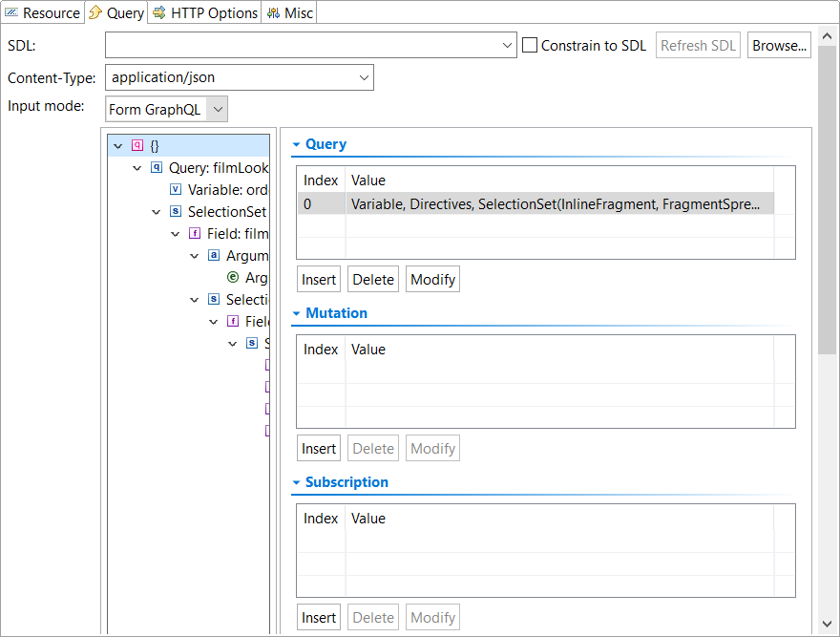
Task: Click the Resource tab pencil icon
Action: pos(11,12)
